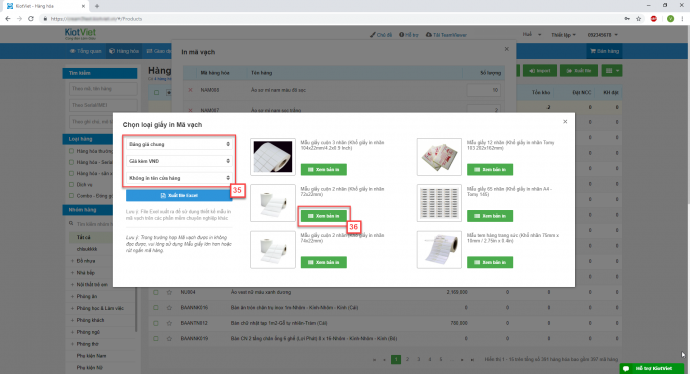Go back in browser
Screen dimensions: 690x374
[x=7, y=18]
